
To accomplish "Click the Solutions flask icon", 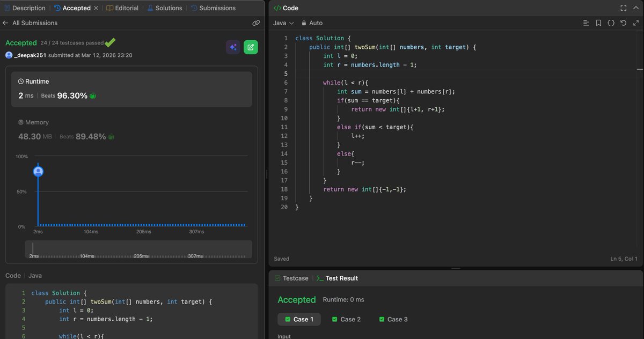I will (x=150, y=8).
